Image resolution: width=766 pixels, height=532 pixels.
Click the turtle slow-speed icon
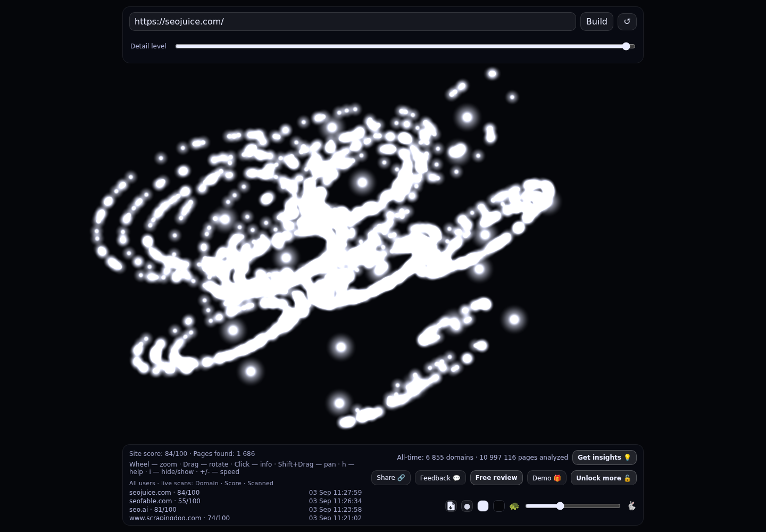tap(514, 506)
